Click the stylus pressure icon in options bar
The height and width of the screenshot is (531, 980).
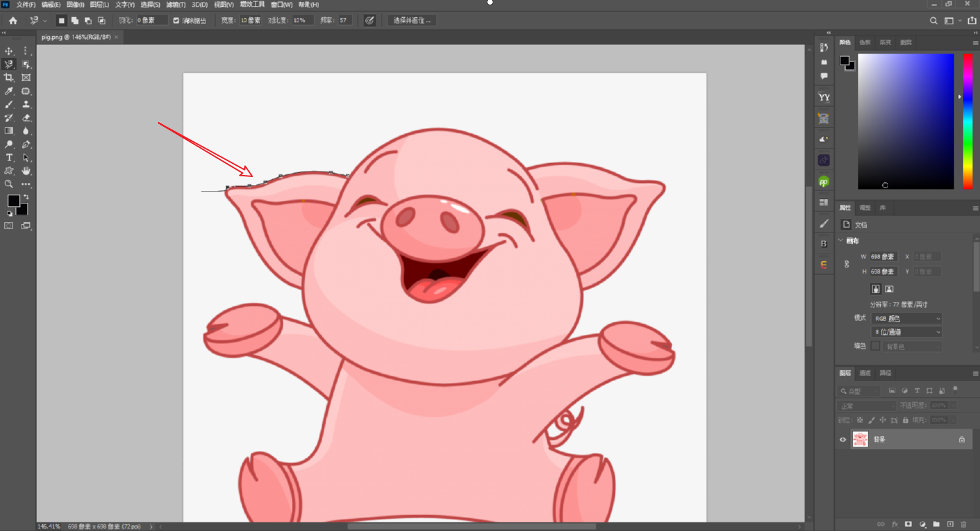(370, 20)
